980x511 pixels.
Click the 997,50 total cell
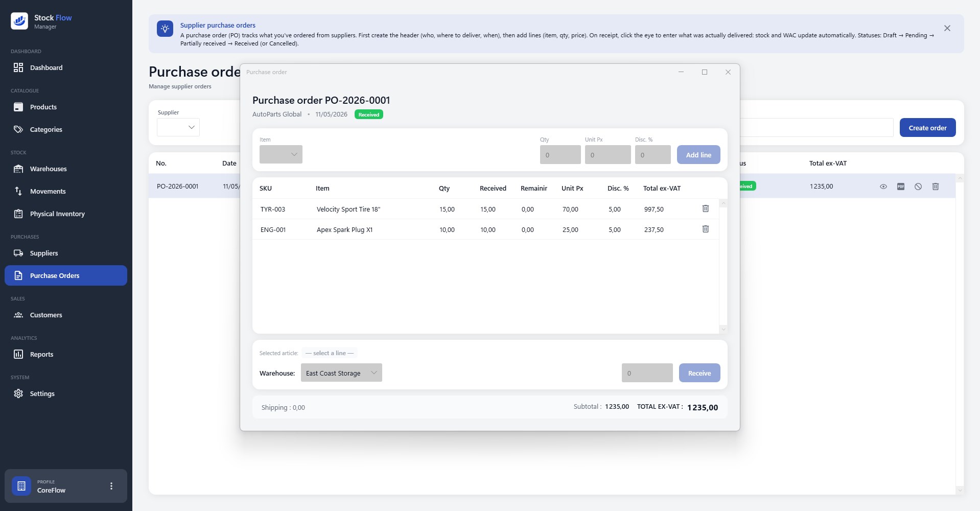[654, 209]
